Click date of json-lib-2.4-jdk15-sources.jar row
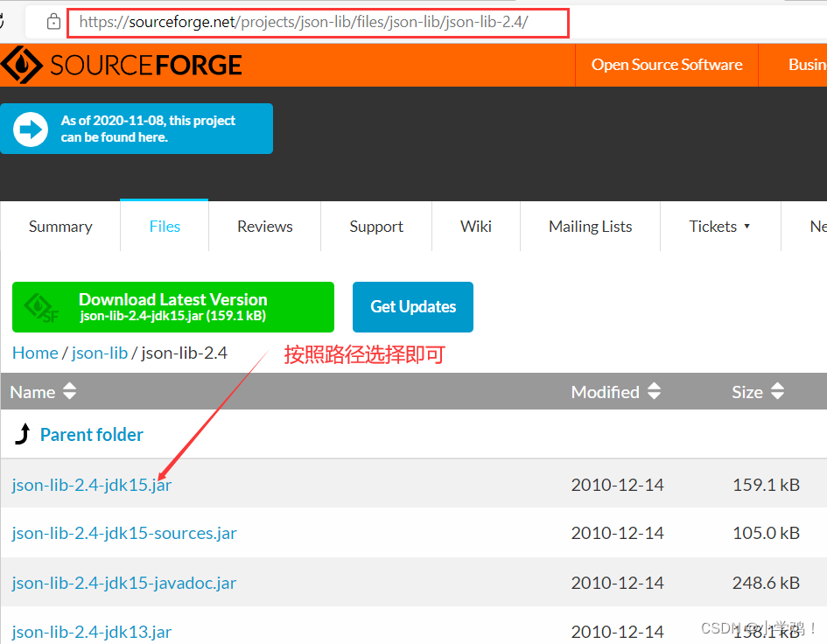 click(617, 533)
